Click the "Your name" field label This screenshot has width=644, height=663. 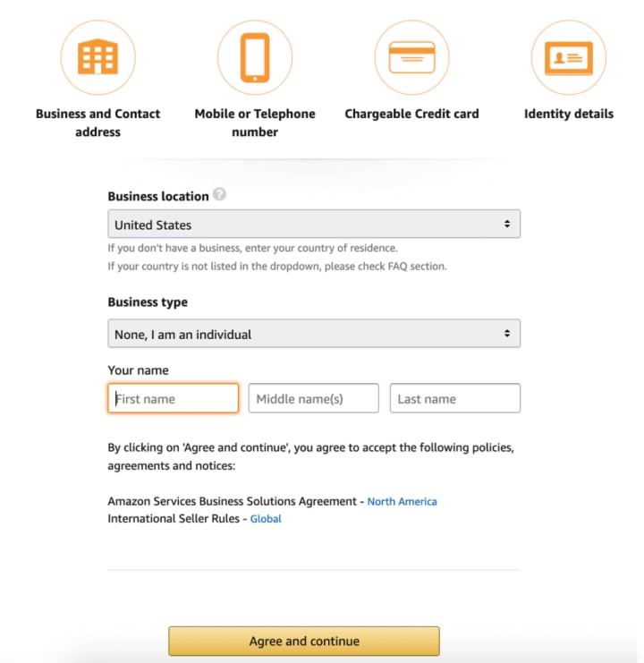click(x=138, y=370)
